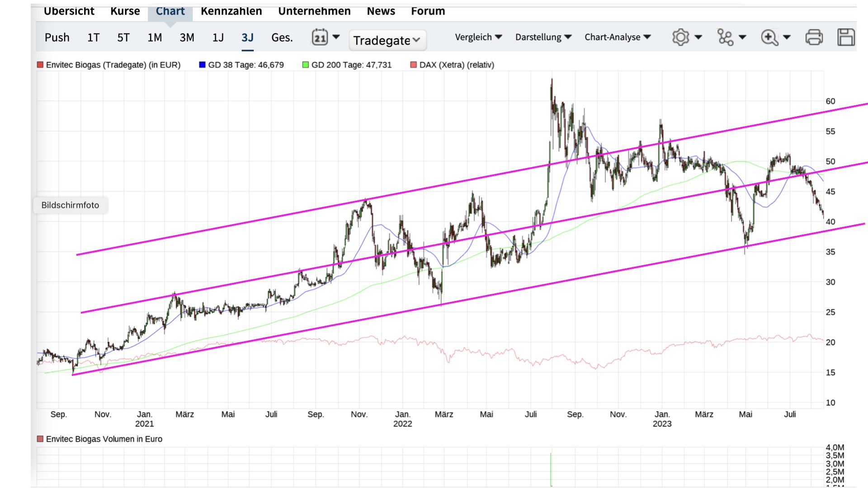Open the News tab
This screenshot has width=868, height=488.
(381, 11)
